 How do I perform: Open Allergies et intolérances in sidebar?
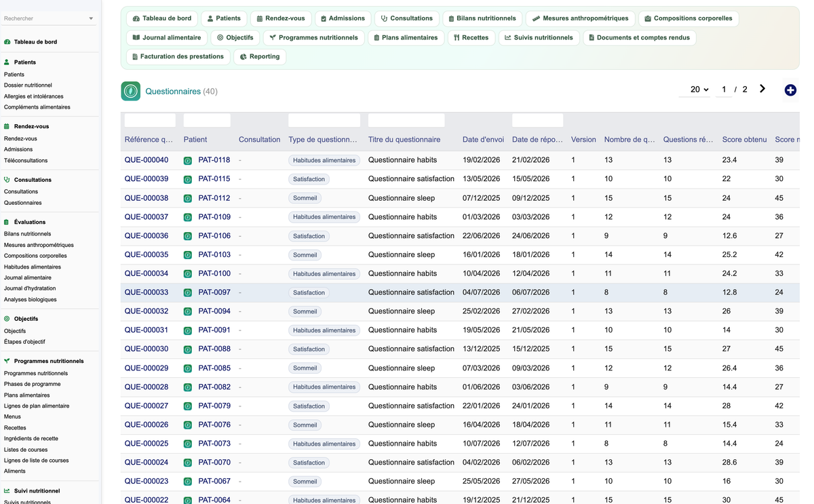[x=34, y=96]
